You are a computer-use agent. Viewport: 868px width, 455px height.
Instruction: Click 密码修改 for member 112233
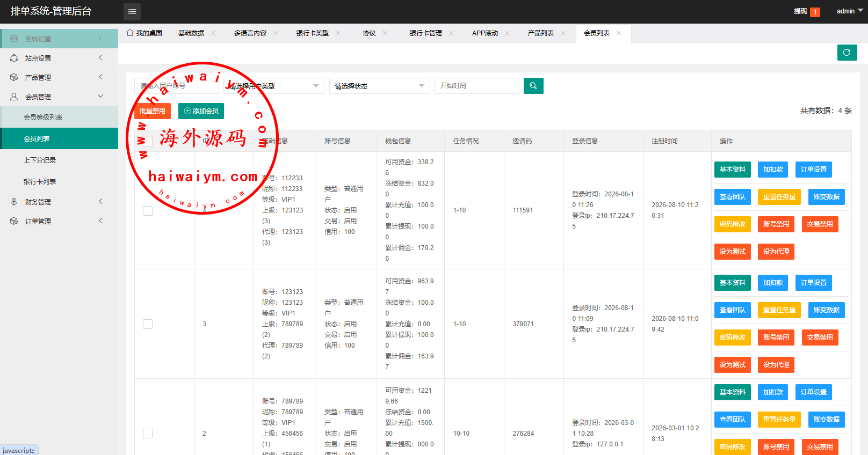pyautogui.click(x=733, y=224)
